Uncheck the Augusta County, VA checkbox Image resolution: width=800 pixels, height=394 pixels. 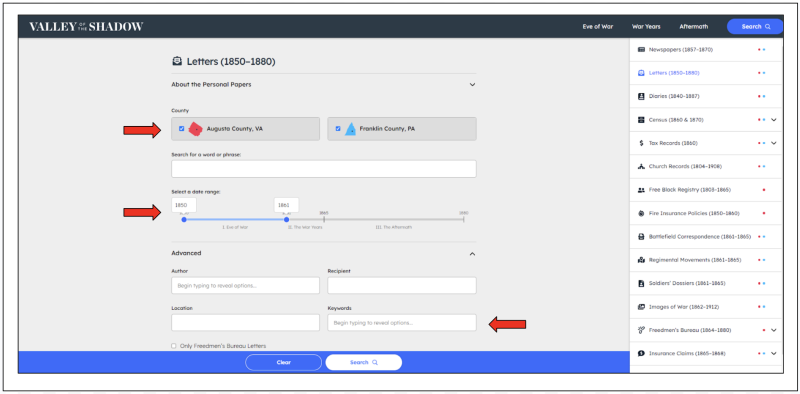coord(182,129)
